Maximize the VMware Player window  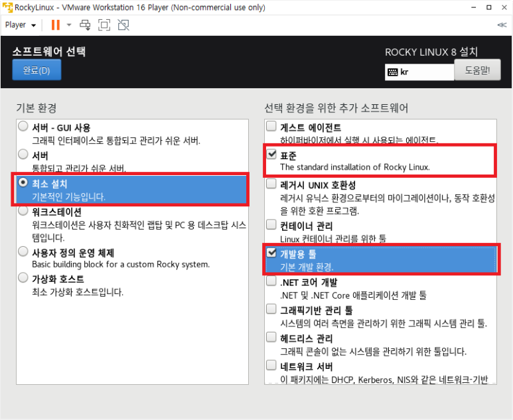[x=489, y=7]
